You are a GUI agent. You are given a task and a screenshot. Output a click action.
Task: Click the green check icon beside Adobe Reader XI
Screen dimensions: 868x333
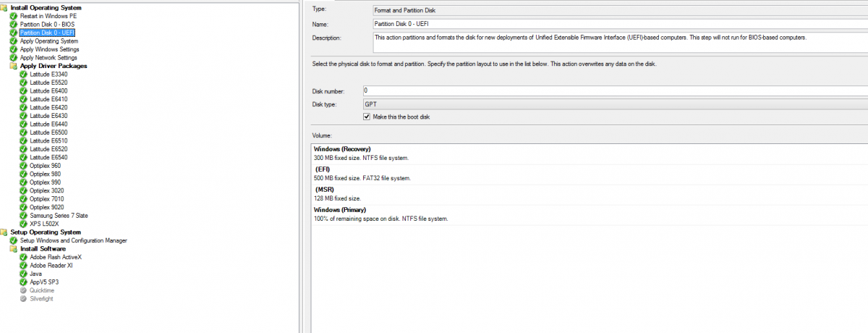coord(23,266)
